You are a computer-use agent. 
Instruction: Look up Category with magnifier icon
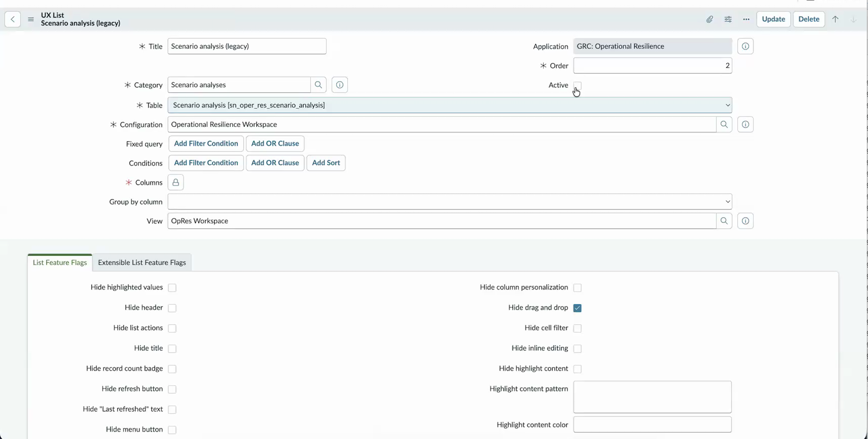[x=319, y=85]
